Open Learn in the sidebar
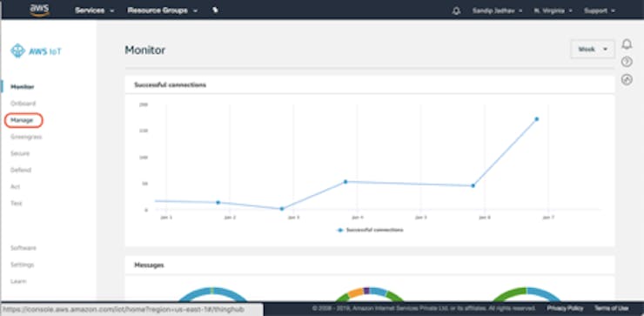The height and width of the screenshot is (316, 644). (18, 281)
